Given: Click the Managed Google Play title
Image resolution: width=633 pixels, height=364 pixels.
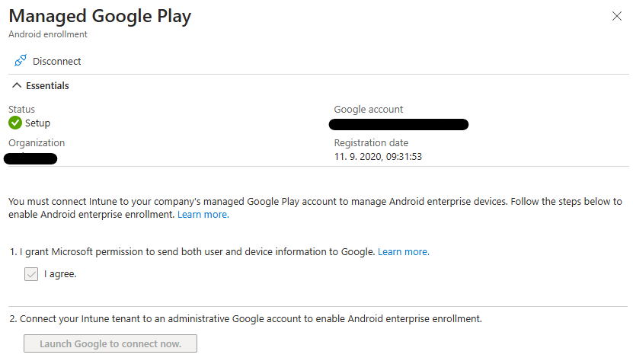Looking at the screenshot, I should (100, 17).
